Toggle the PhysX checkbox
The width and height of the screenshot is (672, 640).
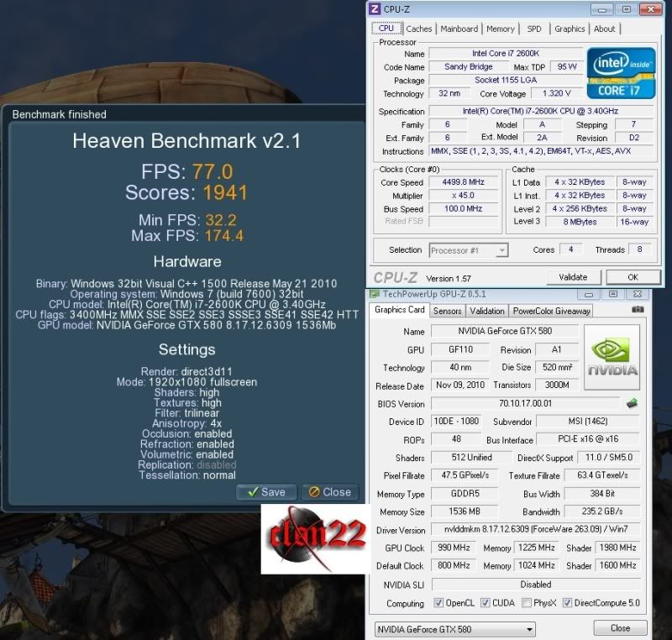tap(527, 603)
